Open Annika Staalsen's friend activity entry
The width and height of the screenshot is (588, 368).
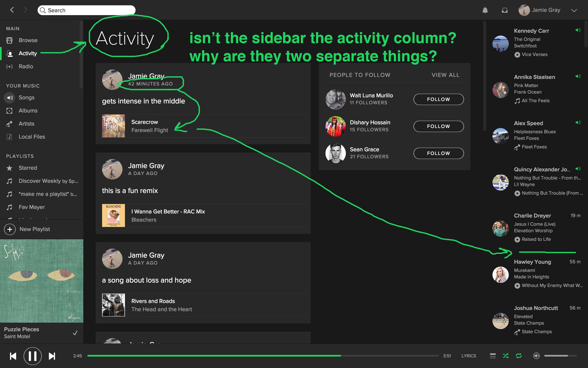coord(537,89)
